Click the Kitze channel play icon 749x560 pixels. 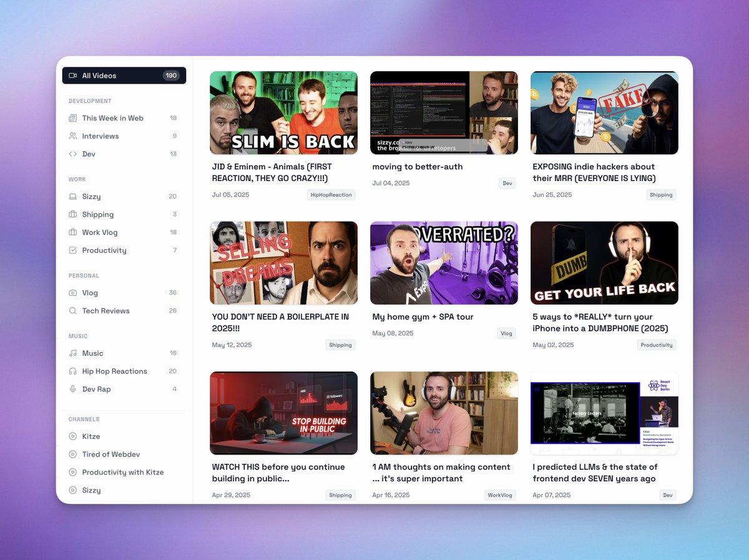point(73,436)
